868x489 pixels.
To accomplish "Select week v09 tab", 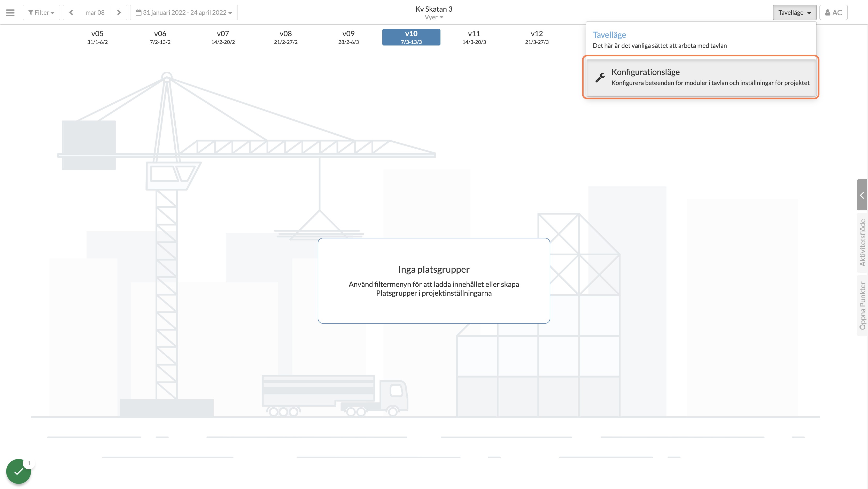I will (348, 37).
